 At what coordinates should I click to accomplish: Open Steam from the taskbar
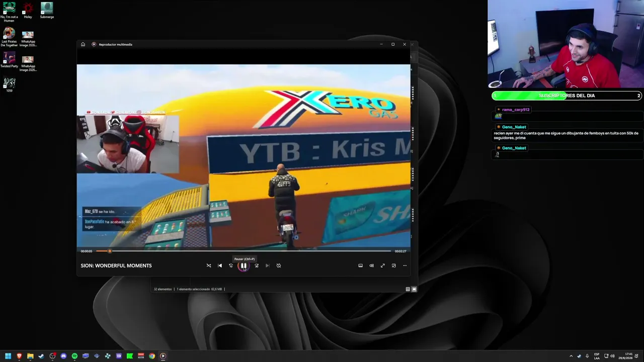pyautogui.click(x=41, y=356)
